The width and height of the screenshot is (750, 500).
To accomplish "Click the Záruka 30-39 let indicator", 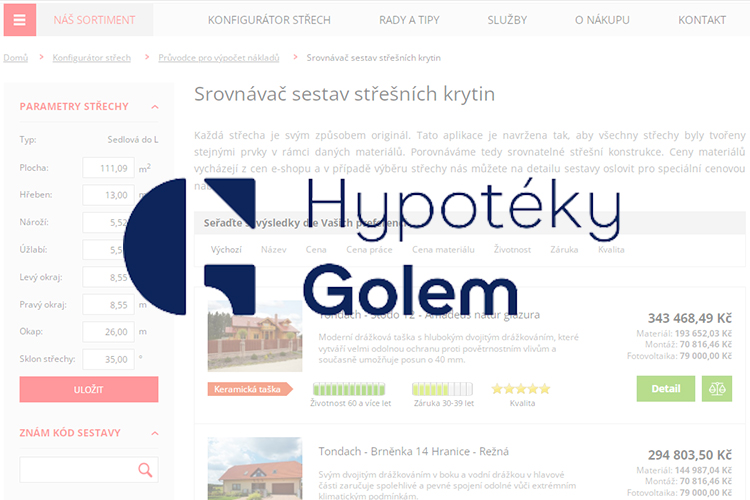I will click(442, 389).
